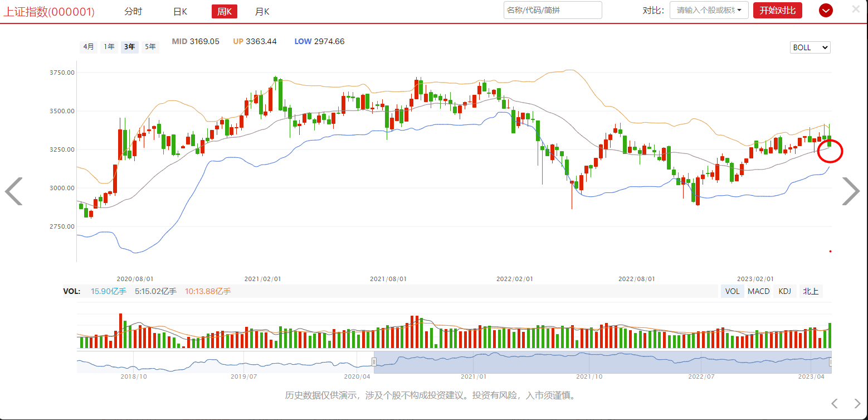868x420 pixels.
Task: Click the left handle of the range slider
Action: coord(374,362)
